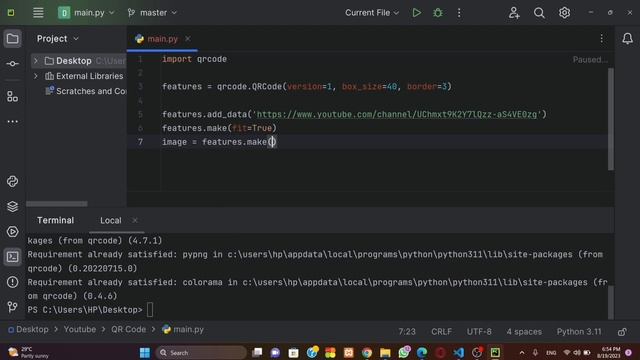The height and width of the screenshot is (360, 640).
Task: Start debugging with the bug icon
Action: click(x=438, y=13)
